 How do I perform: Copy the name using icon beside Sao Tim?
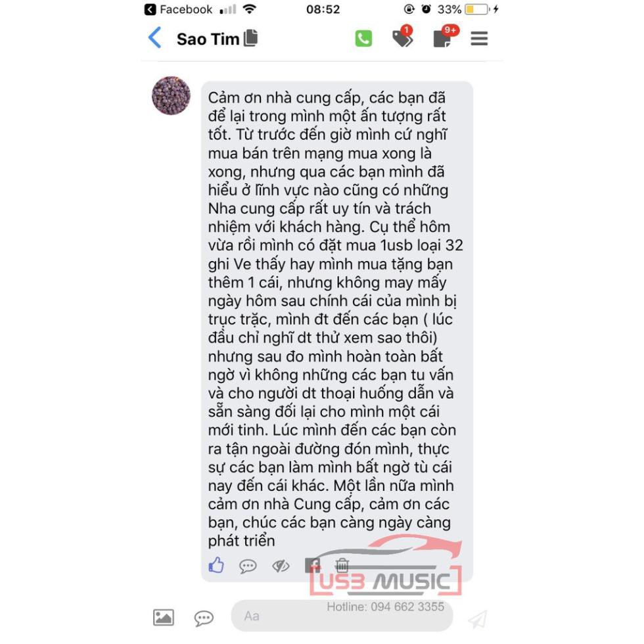[250, 38]
